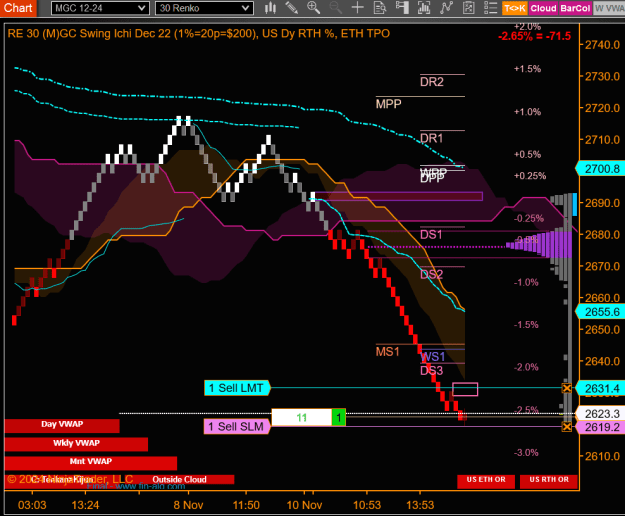Screen dimensions: 625x516
Task: Click the MPP pivot label
Action: (x=388, y=104)
